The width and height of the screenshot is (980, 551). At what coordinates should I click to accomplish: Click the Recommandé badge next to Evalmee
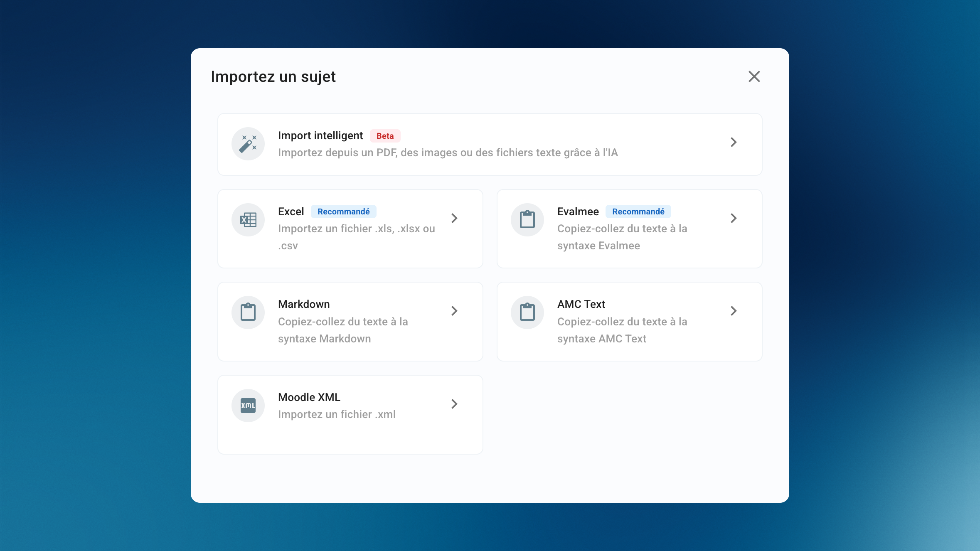pos(638,212)
